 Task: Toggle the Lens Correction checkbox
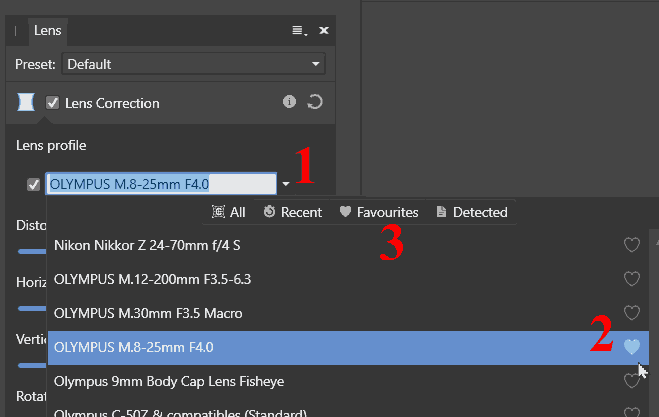click(53, 103)
